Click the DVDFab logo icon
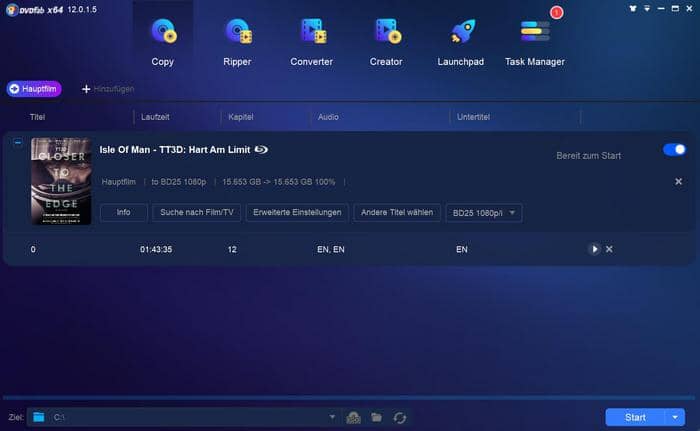700x431 pixels. (12, 9)
